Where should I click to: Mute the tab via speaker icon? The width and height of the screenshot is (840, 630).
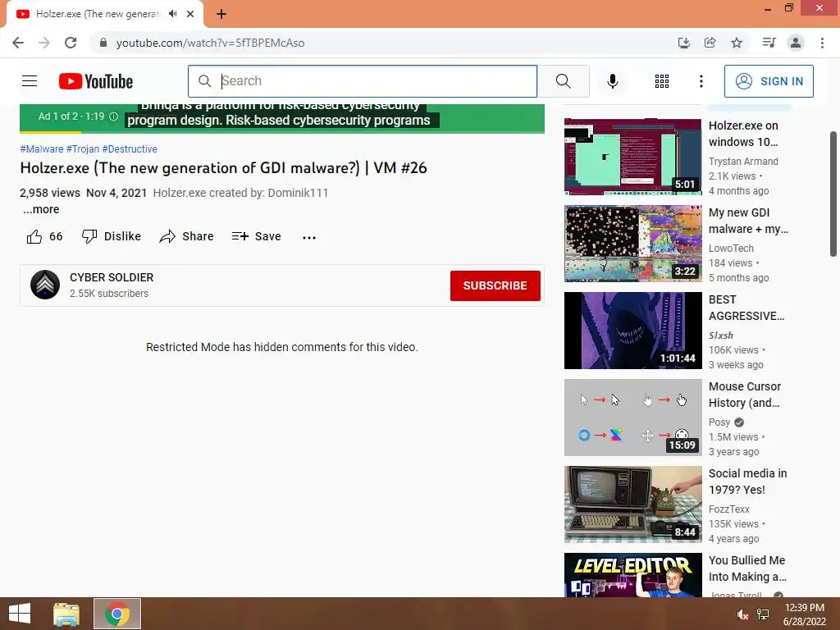tap(172, 14)
